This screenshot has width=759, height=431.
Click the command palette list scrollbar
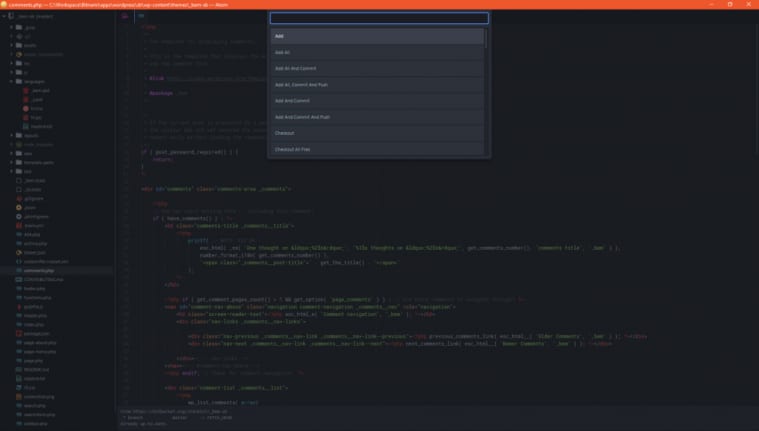[486, 38]
